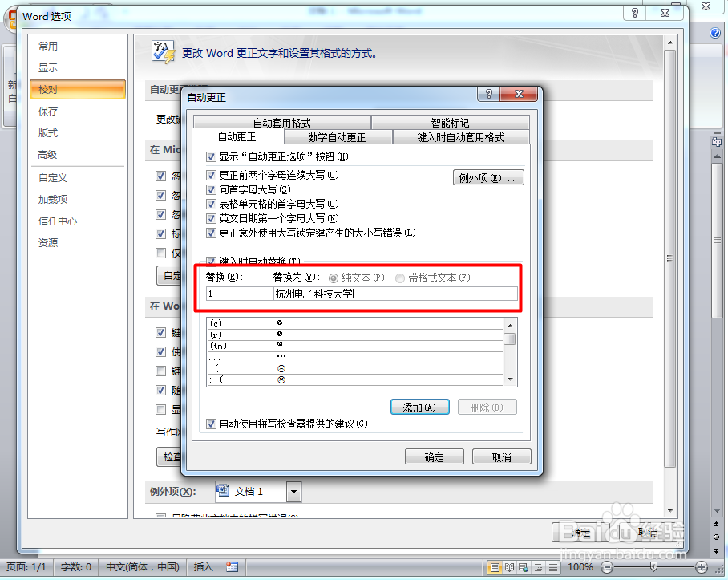728x580 pixels.
Task: Click the zoom slider handle
Action: point(653,566)
